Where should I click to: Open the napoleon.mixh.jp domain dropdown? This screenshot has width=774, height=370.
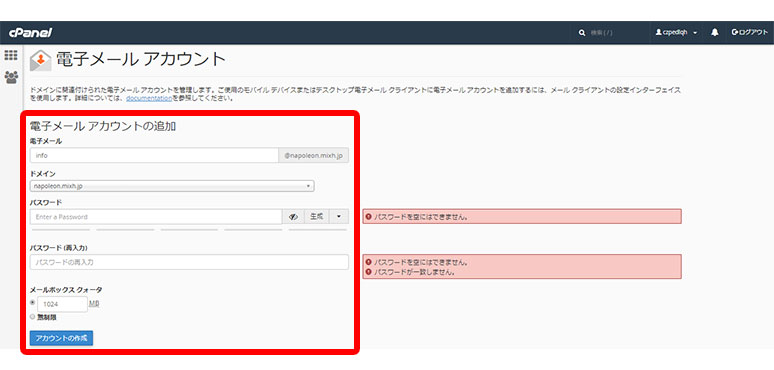tap(172, 186)
